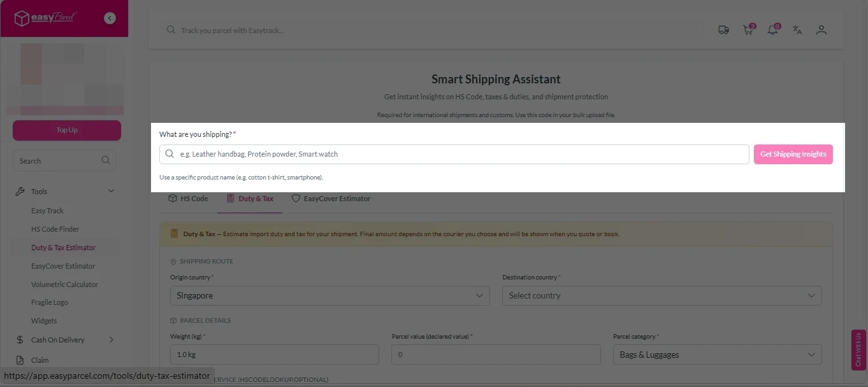Focus the product name search field
868x387 pixels.
[454, 154]
